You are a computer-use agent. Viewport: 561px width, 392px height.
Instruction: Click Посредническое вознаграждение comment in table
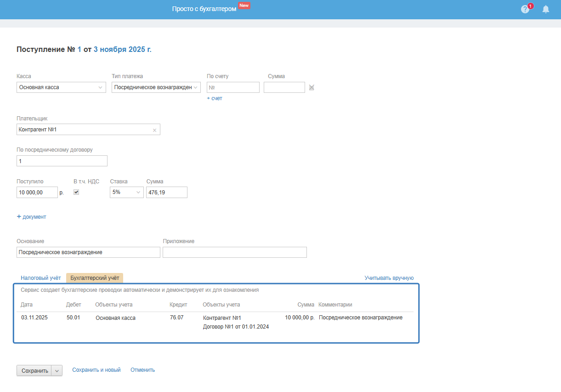click(361, 318)
